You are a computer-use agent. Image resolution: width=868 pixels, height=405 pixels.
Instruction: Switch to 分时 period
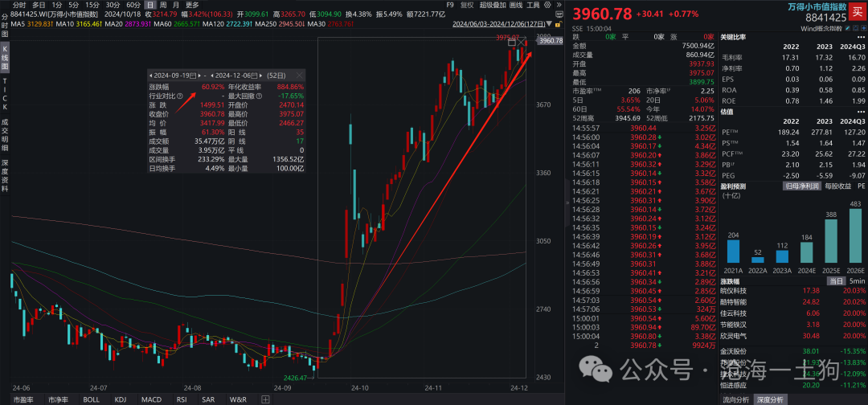pyautogui.click(x=19, y=5)
